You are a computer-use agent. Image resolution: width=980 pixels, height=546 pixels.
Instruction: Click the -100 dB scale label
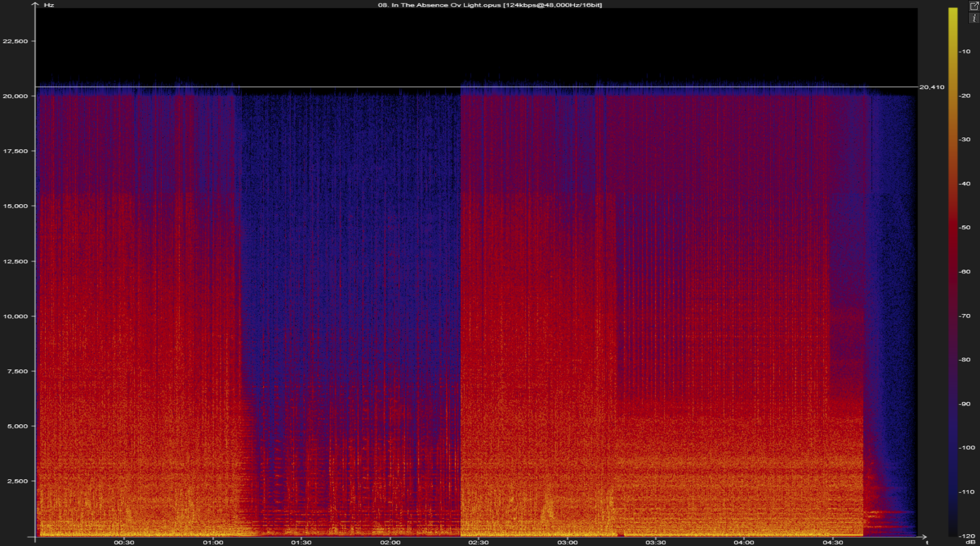pyautogui.click(x=966, y=447)
